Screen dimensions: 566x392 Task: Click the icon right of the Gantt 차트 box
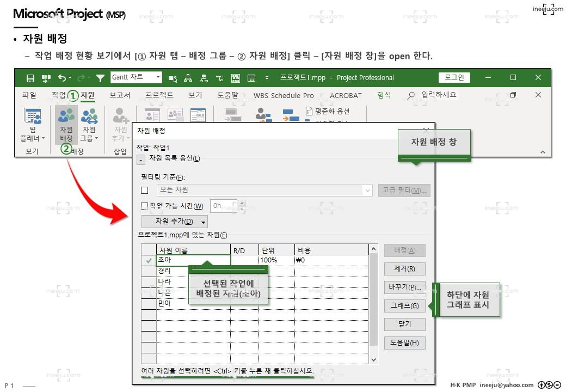tap(173, 78)
